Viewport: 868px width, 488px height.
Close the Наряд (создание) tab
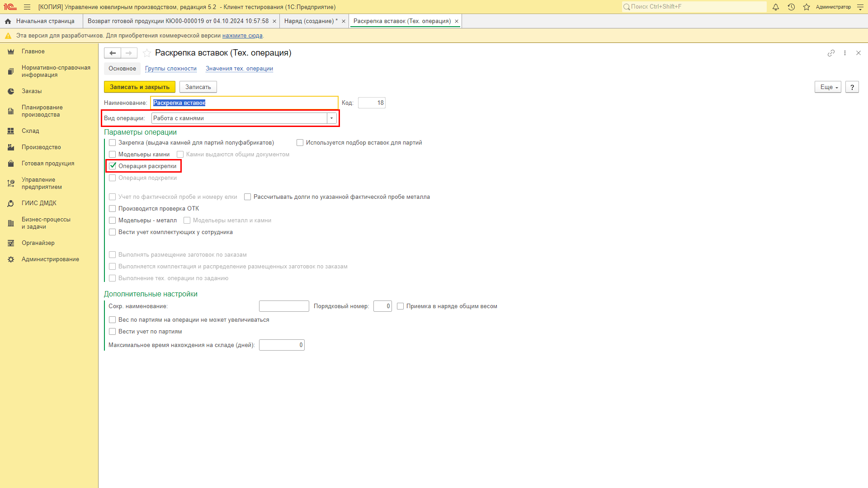[344, 21]
